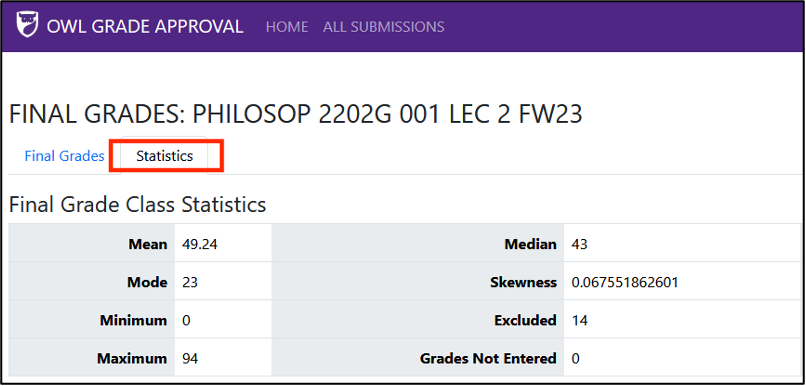Click the Mean row label
Screen dimensions: 806x386
pyautogui.click(x=148, y=245)
